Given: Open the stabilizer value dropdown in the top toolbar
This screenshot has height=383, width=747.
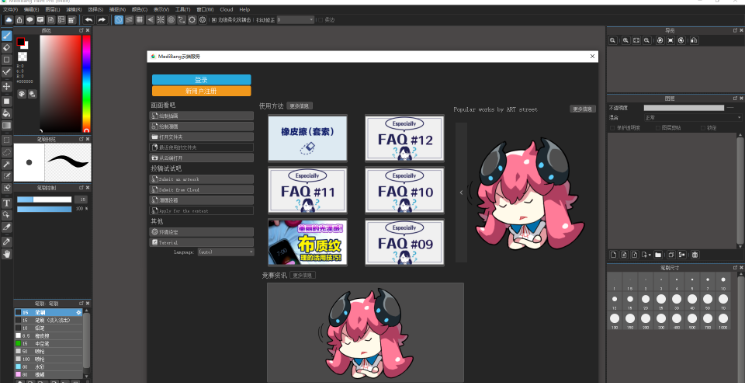Looking at the screenshot, I should [295, 20].
